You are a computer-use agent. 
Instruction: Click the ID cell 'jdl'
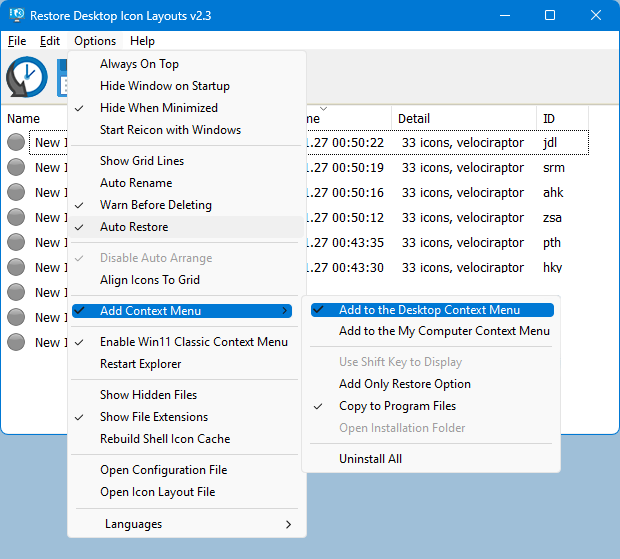(550, 142)
